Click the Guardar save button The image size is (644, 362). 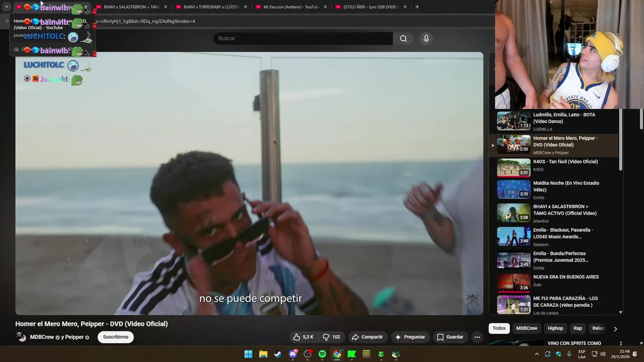click(x=450, y=337)
